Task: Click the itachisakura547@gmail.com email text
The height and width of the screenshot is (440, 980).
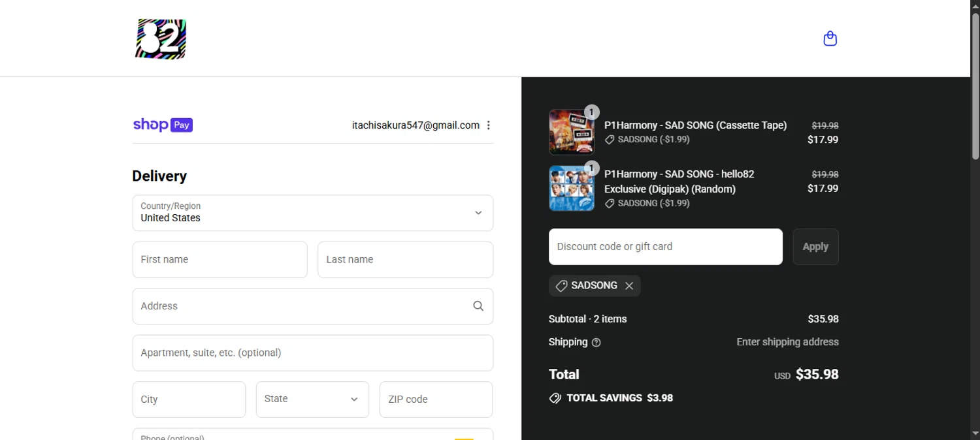Action: (x=416, y=125)
